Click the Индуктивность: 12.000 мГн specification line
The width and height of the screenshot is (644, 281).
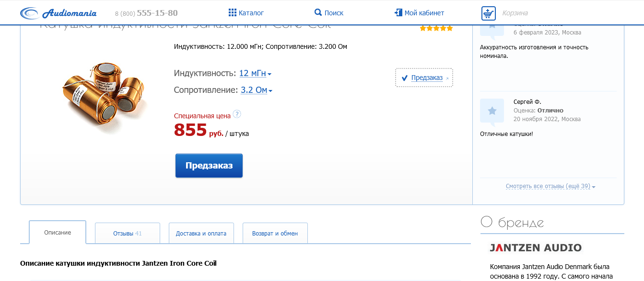[x=260, y=46]
